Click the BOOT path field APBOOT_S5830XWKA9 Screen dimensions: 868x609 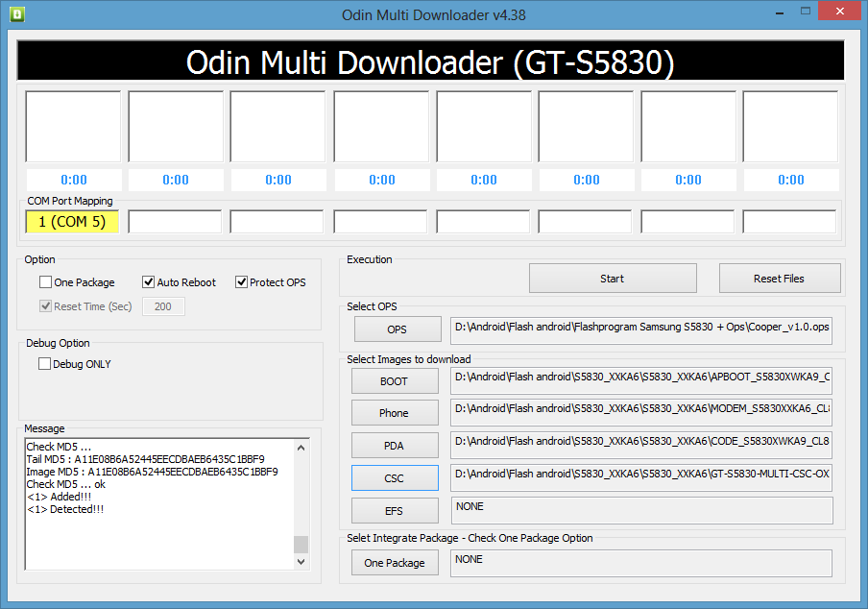pos(641,380)
